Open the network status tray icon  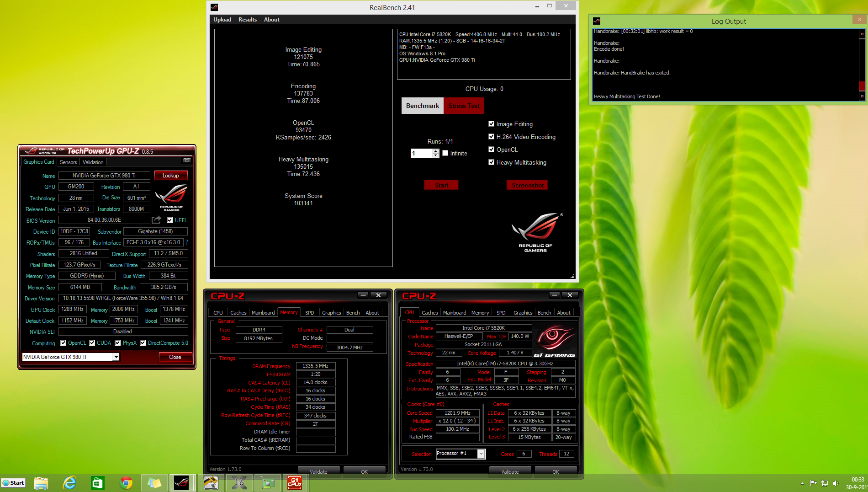click(x=825, y=483)
